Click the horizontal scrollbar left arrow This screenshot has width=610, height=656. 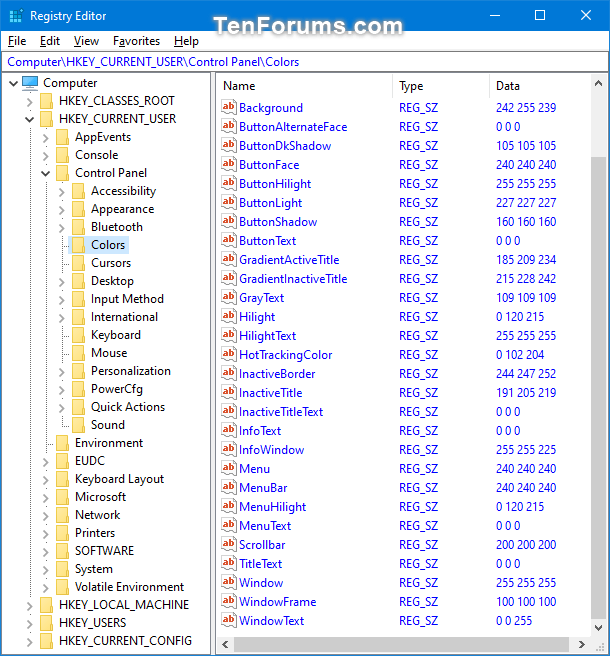(x=226, y=644)
